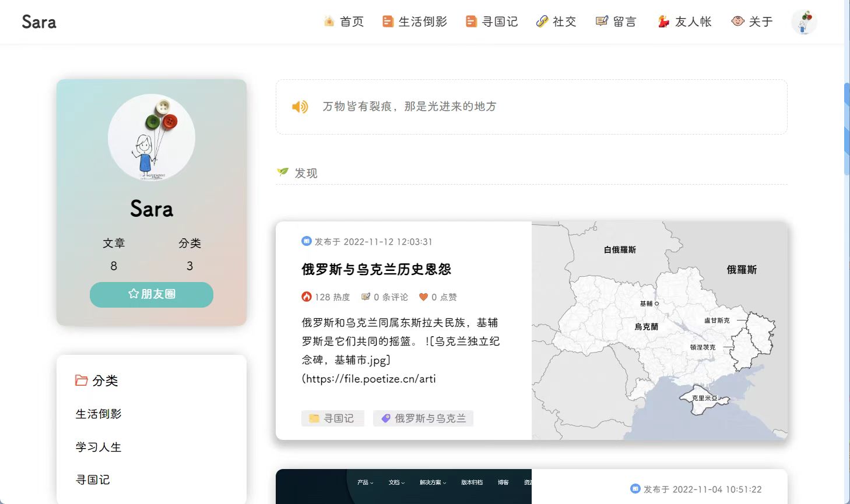Select 生活倒影 in the category list
The height and width of the screenshot is (504, 850).
point(99,414)
